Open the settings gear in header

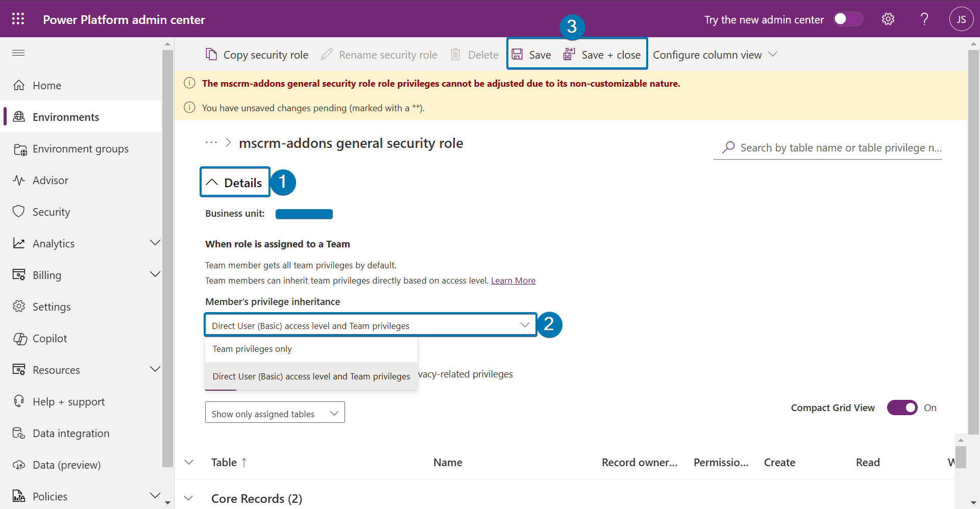888,19
